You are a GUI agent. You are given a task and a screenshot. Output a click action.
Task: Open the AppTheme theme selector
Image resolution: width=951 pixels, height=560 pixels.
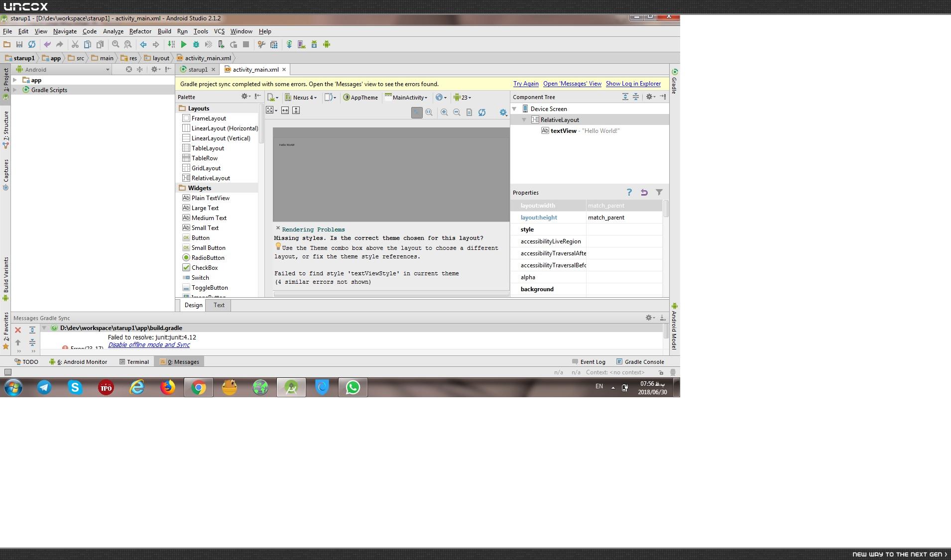coord(360,98)
